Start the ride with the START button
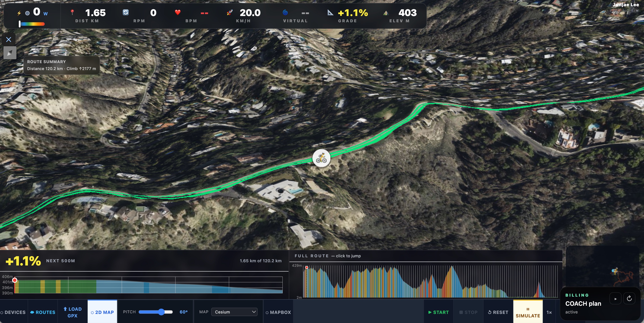This screenshot has height=323, width=644. tap(438, 312)
